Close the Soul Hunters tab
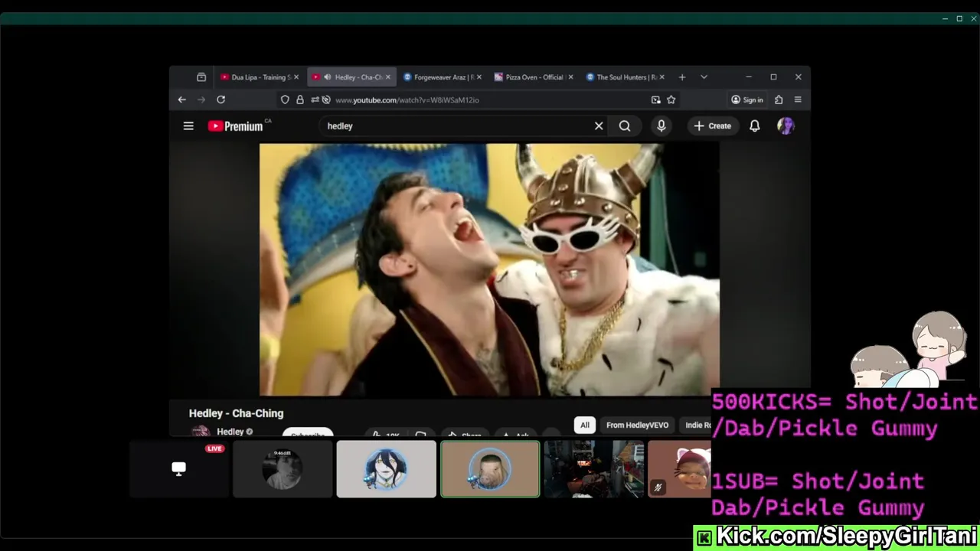The width and height of the screenshot is (980, 551). point(661,77)
